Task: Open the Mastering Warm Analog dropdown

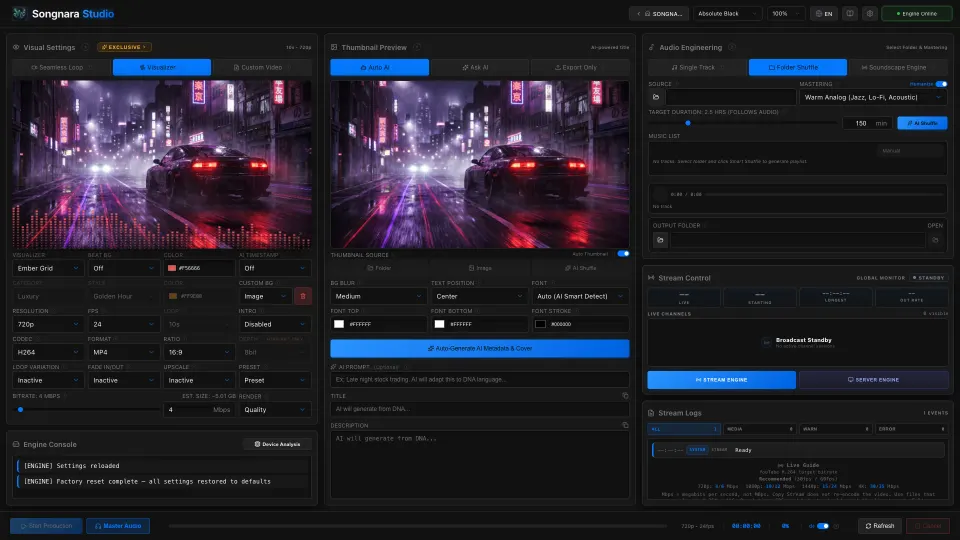Action: tap(873, 97)
